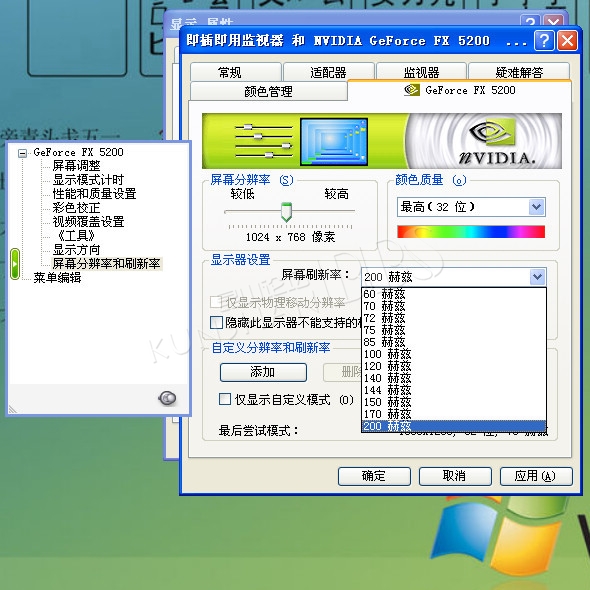Choose 144 赫兹 refresh rate
Viewport: 590px width, 590px height.
(453, 390)
